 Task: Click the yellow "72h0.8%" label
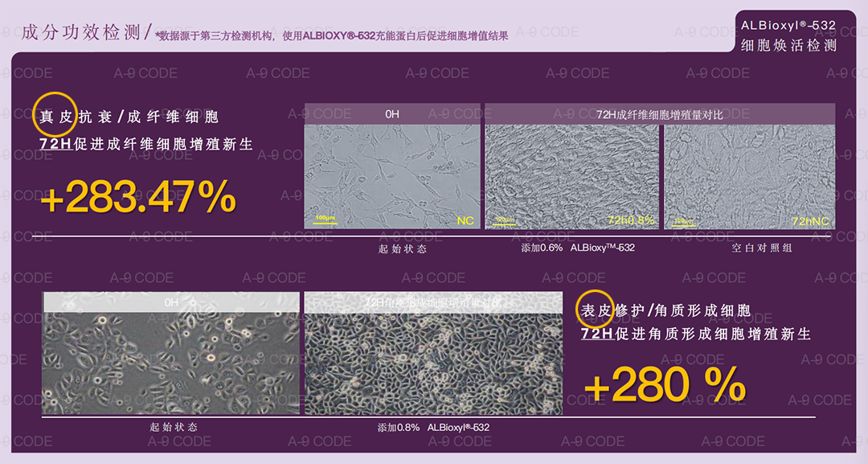click(631, 220)
